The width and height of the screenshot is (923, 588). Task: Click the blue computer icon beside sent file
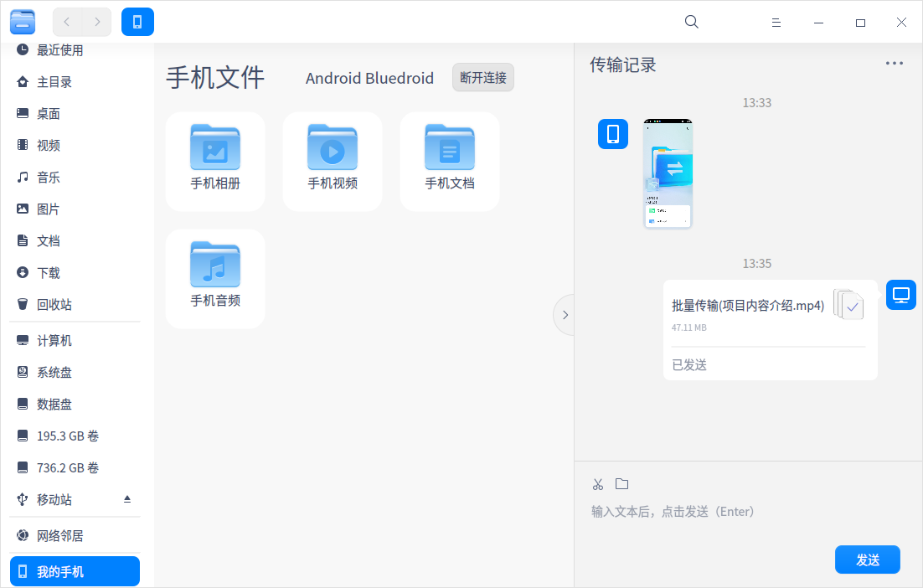[900, 295]
